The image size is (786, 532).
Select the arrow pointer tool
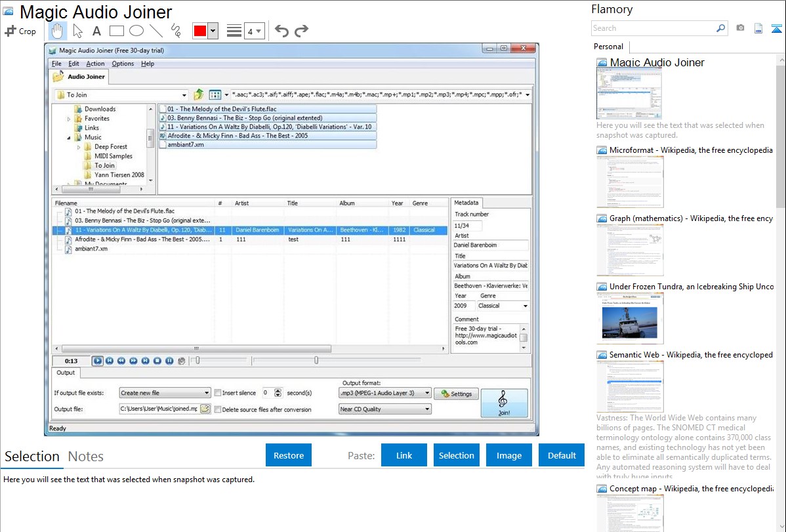point(77,31)
